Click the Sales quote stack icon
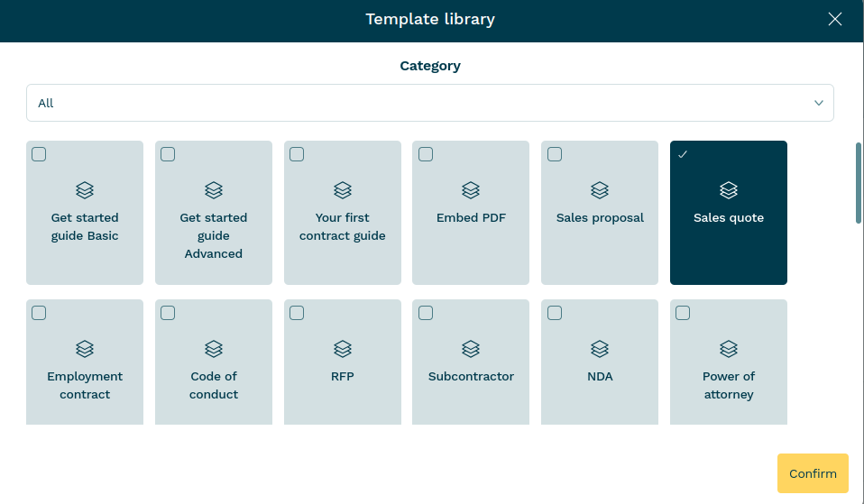The width and height of the screenshot is (864, 504). 729,190
